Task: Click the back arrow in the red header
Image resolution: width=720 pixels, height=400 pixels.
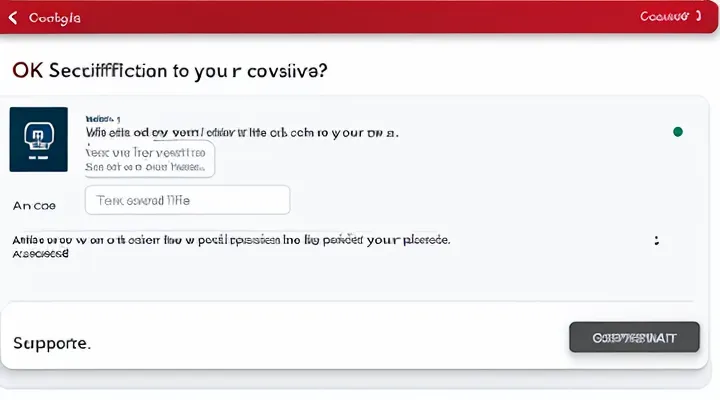Action: click(12, 18)
